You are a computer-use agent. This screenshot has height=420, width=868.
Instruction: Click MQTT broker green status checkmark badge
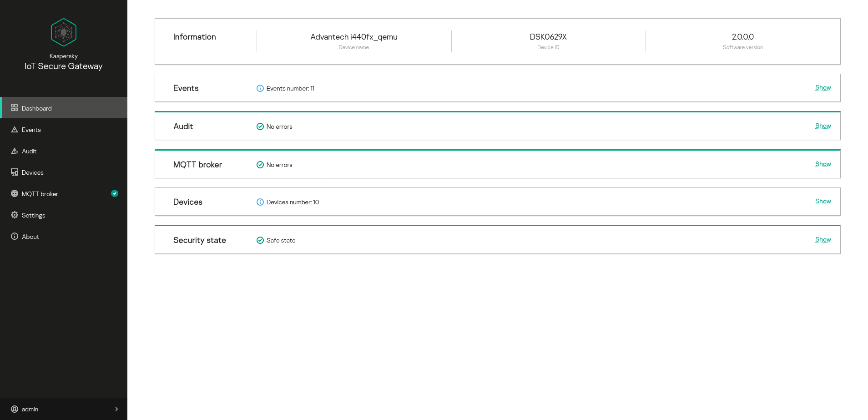[115, 193]
